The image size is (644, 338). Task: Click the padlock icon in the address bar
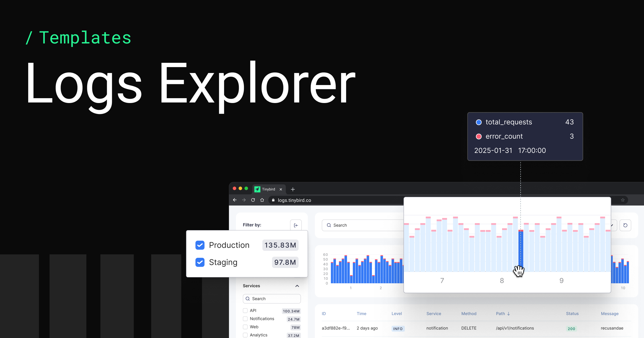[x=273, y=200]
